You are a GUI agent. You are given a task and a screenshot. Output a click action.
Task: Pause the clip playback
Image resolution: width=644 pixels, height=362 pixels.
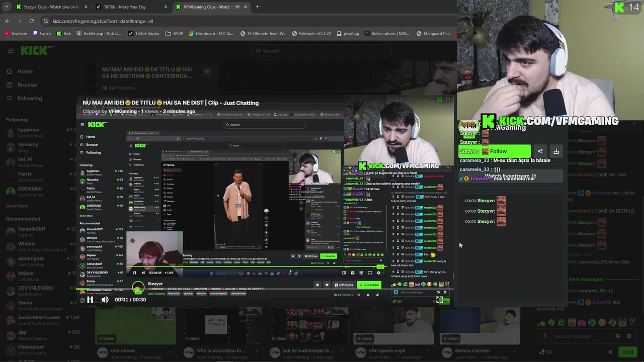point(90,300)
